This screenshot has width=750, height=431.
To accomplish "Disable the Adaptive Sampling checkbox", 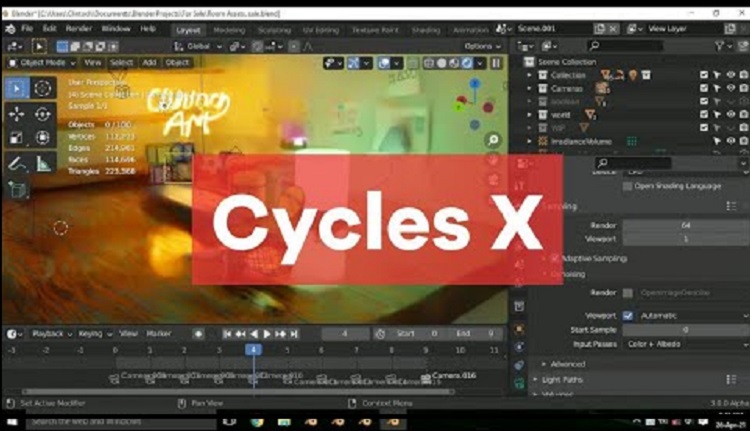I will (555, 258).
